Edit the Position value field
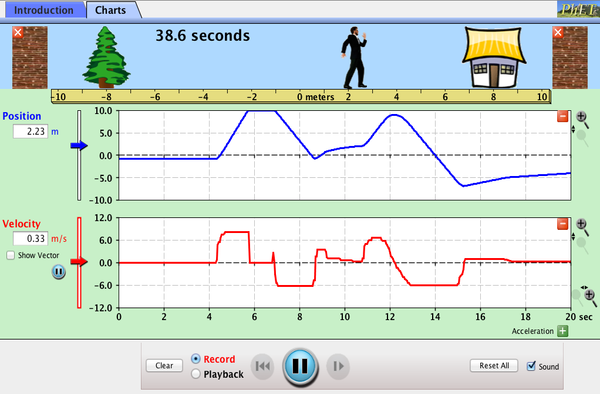This screenshot has width=600, height=394. [x=31, y=132]
